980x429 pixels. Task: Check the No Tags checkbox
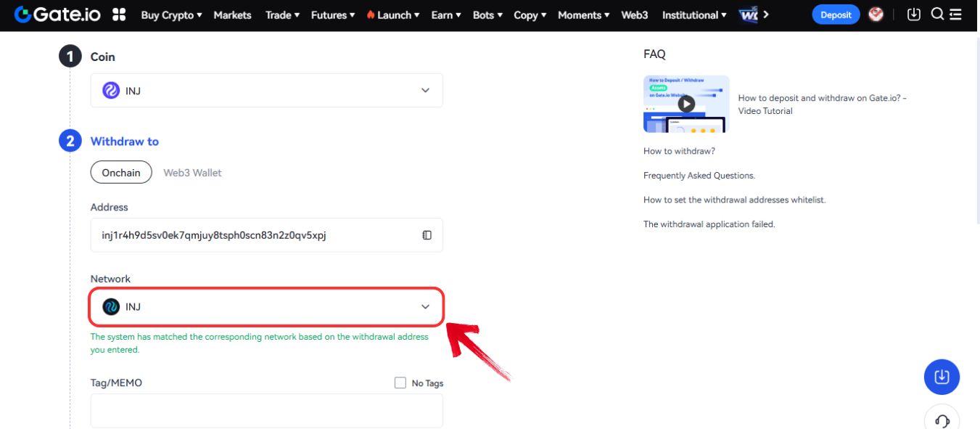(x=400, y=383)
